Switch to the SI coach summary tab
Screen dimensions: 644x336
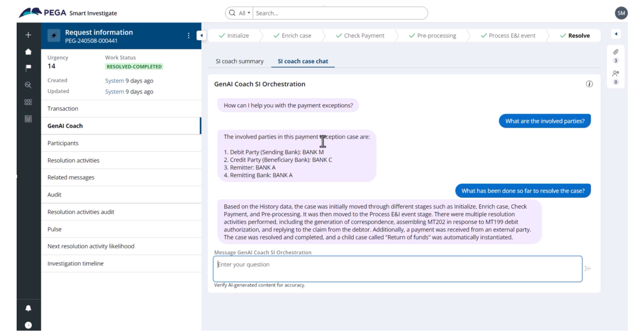(x=239, y=61)
